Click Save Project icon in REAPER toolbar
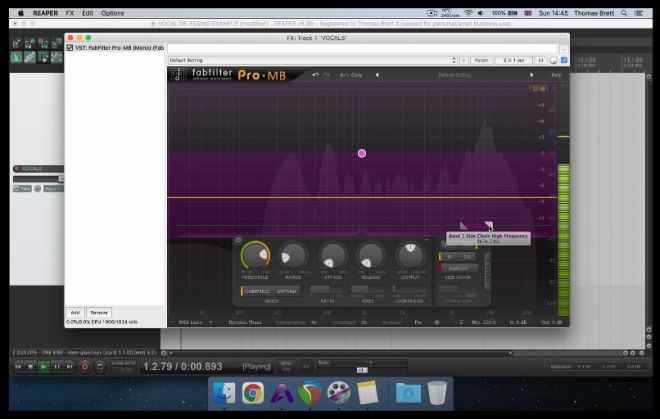This screenshot has height=419, width=660. [x=43, y=43]
